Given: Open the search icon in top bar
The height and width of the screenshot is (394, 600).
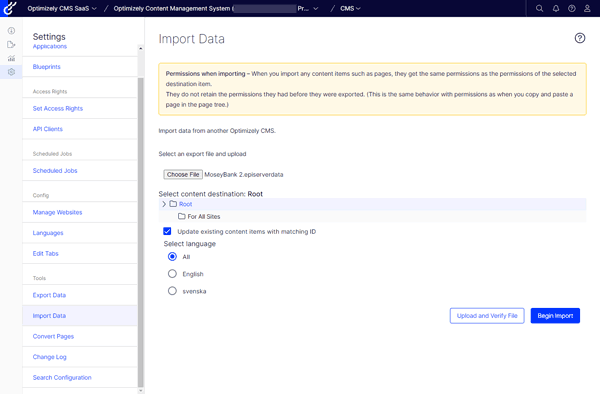Looking at the screenshot, I should 539,8.
